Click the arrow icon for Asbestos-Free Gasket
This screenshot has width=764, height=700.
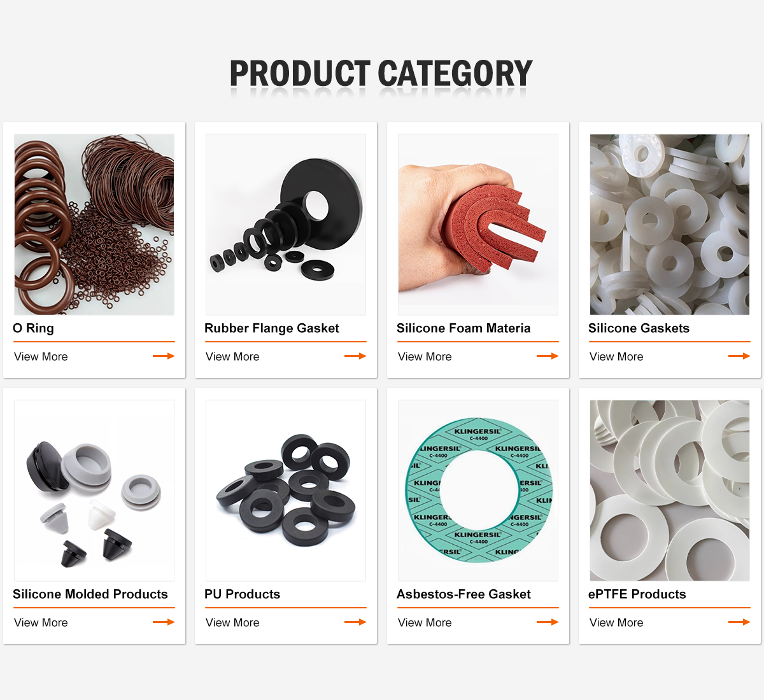tap(548, 622)
